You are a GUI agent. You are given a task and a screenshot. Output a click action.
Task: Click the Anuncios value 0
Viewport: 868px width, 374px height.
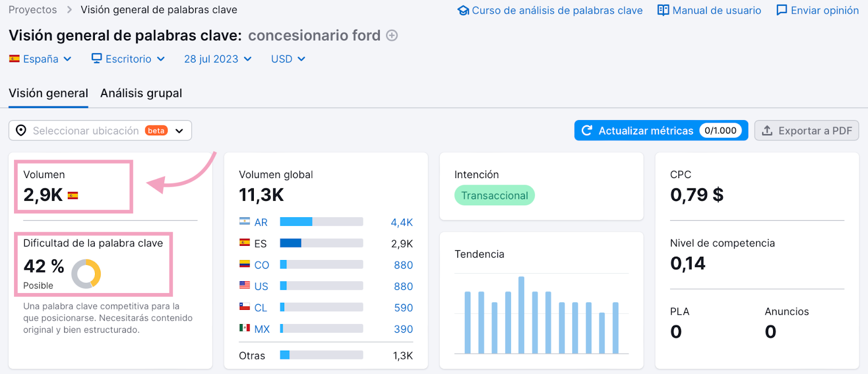click(x=770, y=332)
